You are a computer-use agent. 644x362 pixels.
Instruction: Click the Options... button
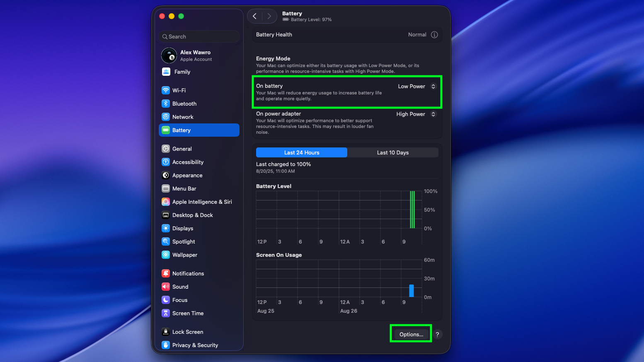(x=411, y=334)
